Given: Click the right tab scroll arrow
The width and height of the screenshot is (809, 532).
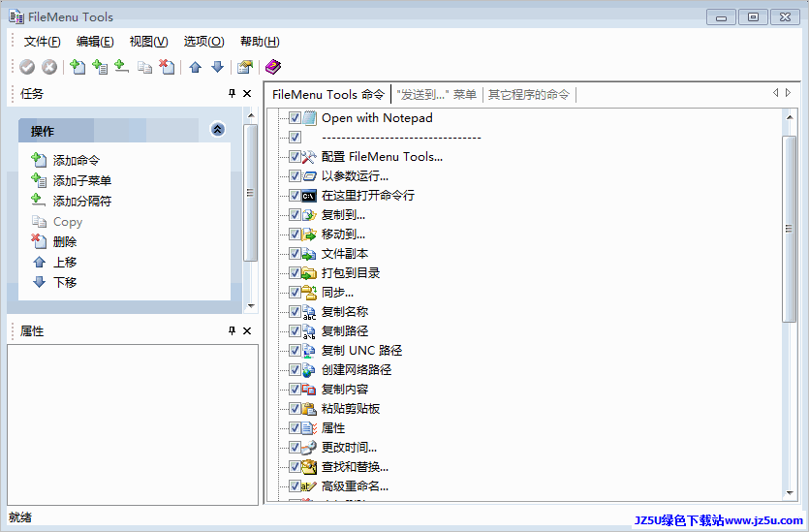Looking at the screenshot, I should coord(788,92).
